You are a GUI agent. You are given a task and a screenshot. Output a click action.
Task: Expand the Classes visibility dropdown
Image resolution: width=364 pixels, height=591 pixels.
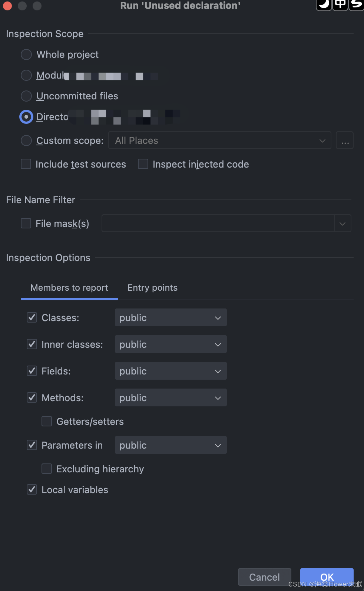pyautogui.click(x=171, y=318)
